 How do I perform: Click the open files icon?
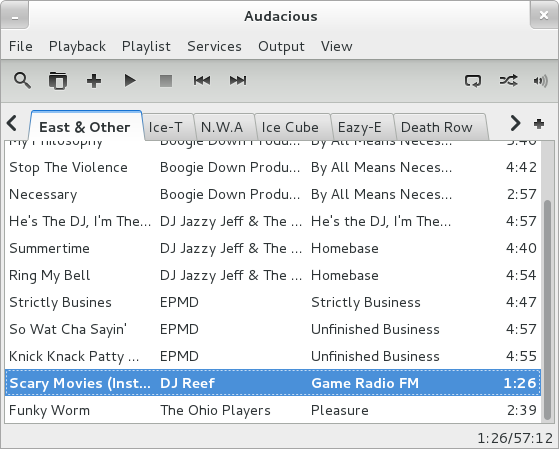pyautogui.click(x=58, y=81)
